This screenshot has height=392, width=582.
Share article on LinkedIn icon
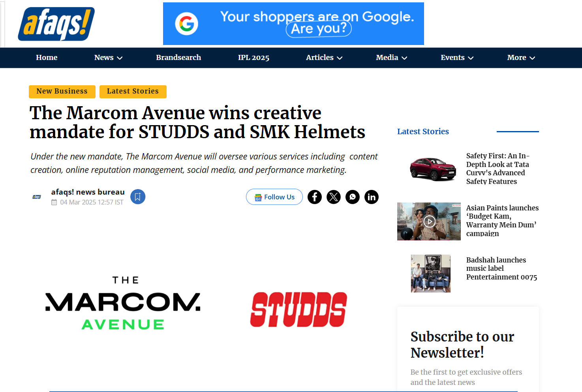(x=372, y=197)
